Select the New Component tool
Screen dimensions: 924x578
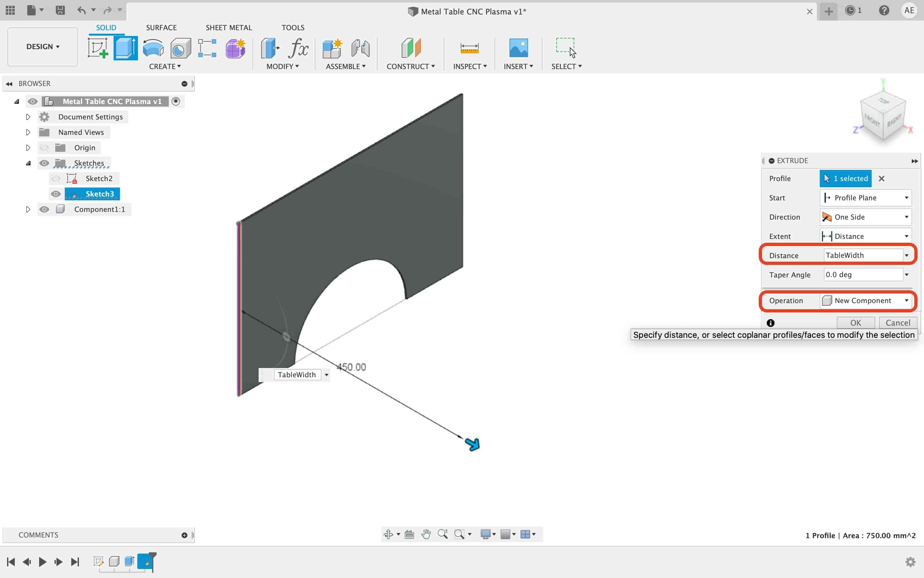(332, 48)
